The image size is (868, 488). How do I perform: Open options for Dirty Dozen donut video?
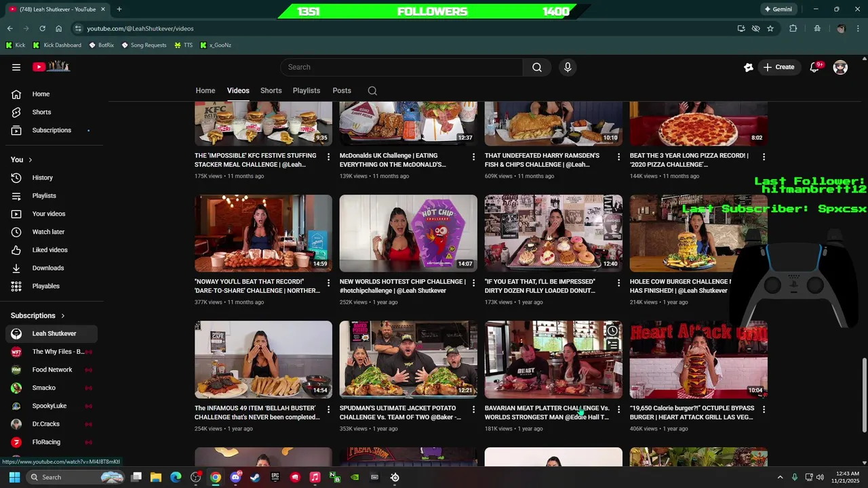click(618, 283)
